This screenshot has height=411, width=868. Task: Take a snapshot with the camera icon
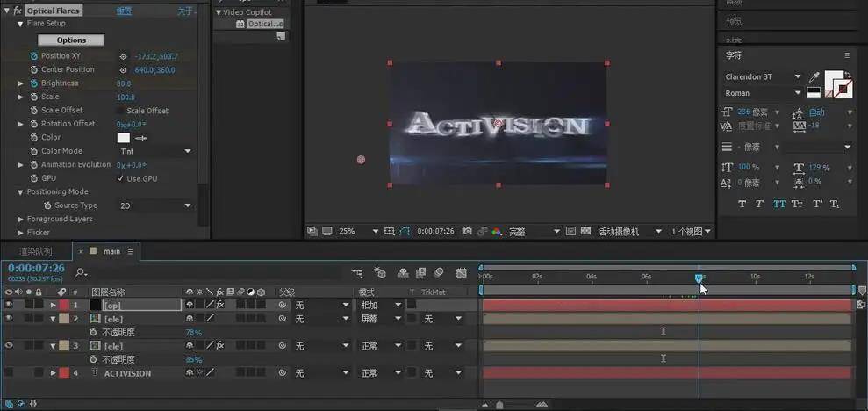(467, 231)
